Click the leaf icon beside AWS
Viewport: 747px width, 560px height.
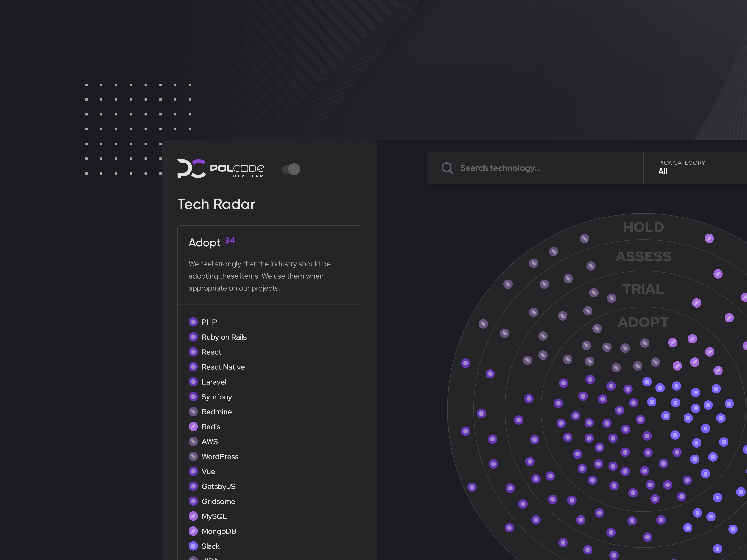(193, 441)
